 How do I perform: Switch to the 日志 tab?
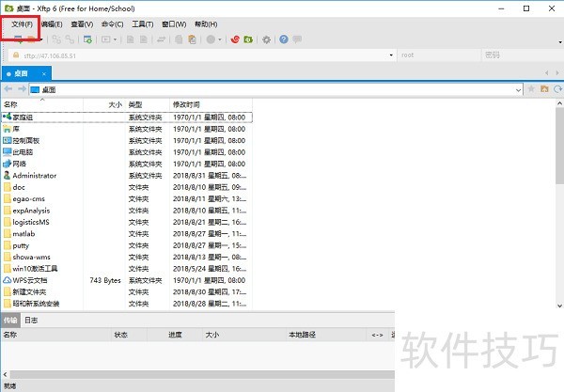pos(31,320)
